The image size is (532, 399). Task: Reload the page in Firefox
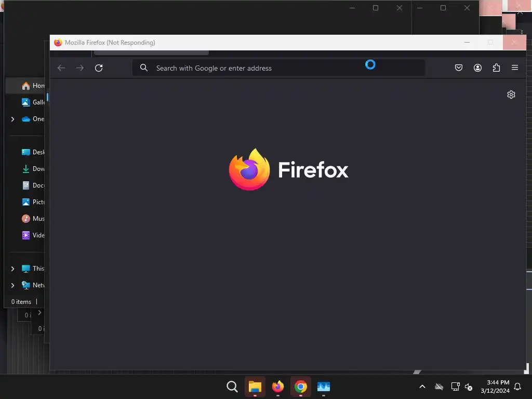pos(99,68)
